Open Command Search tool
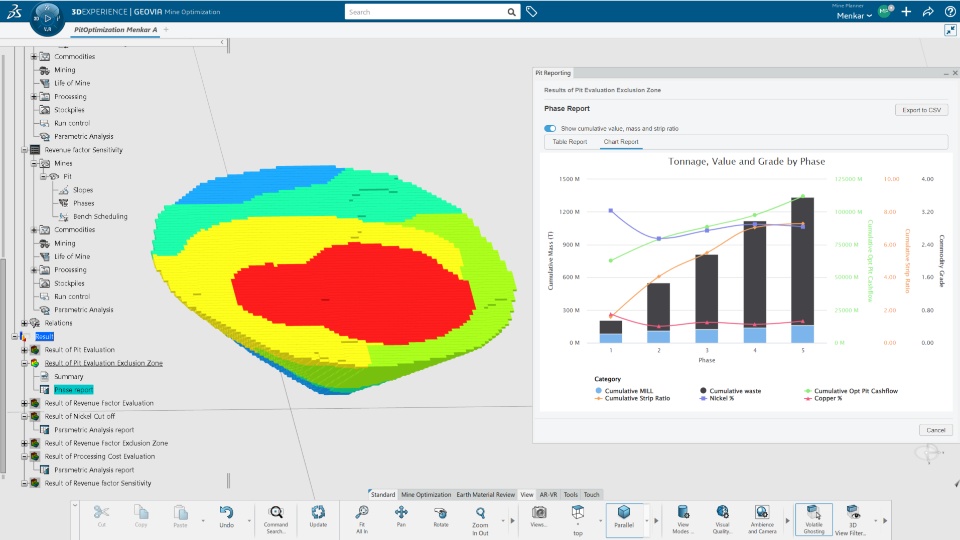The width and height of the screenshot is (960, 540). point(276,512)
